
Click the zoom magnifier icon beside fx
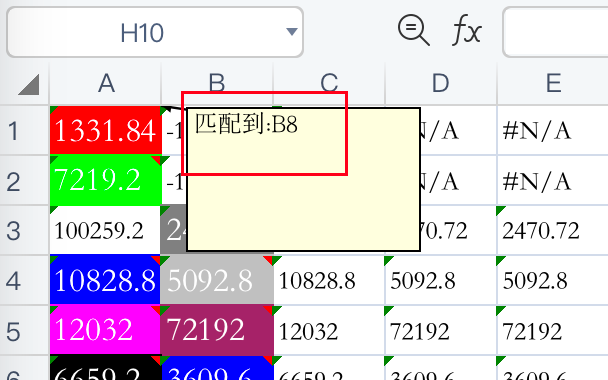pos(413,30)
